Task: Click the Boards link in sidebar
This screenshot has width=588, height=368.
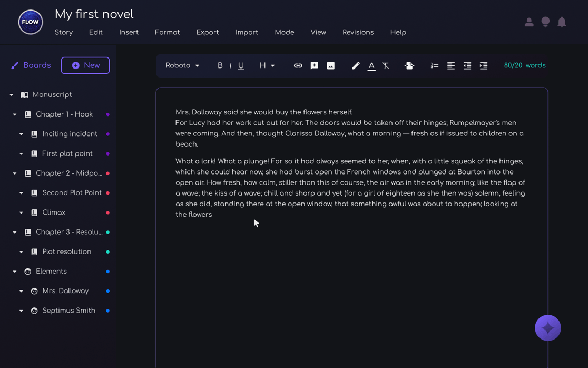Action: 31,65
